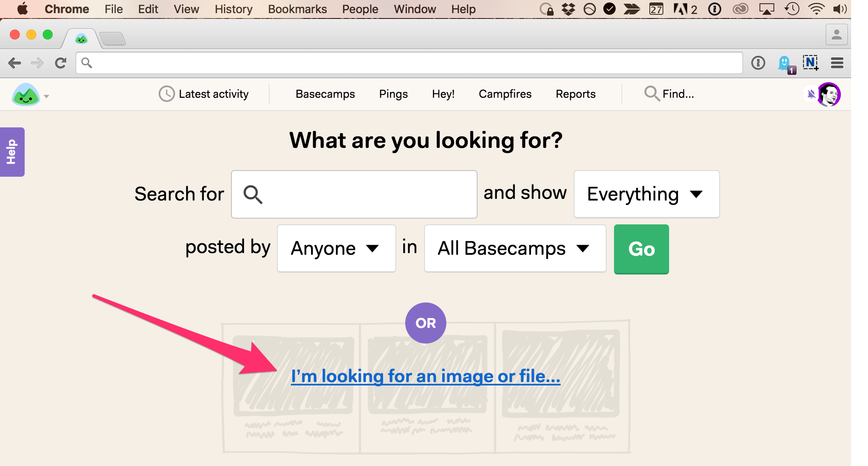Follow "I'm looking for an image or file…" link
The height and width of the screenshot is (466, 868).
click(425, 376)
